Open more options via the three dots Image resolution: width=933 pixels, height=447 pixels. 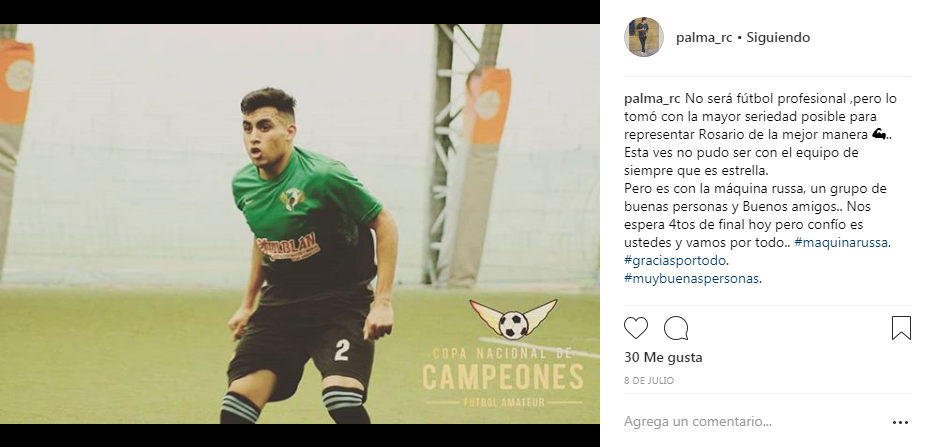[x=900, y=423]
